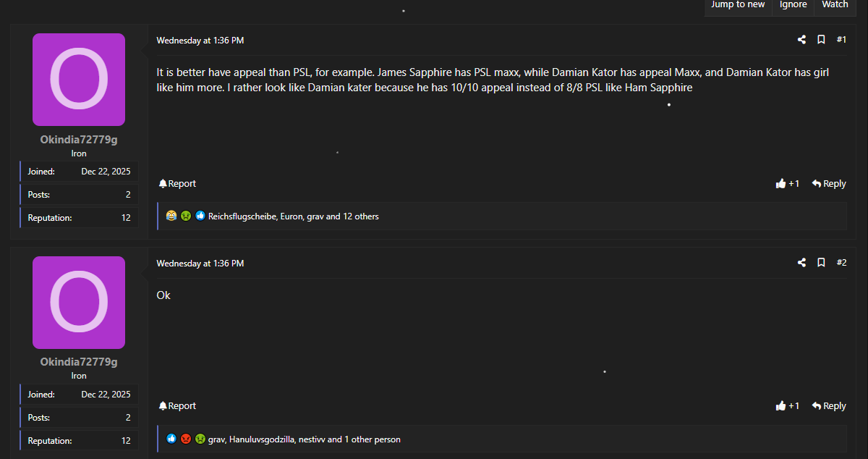
Task: Report the second post
Action: coord(177,406)
